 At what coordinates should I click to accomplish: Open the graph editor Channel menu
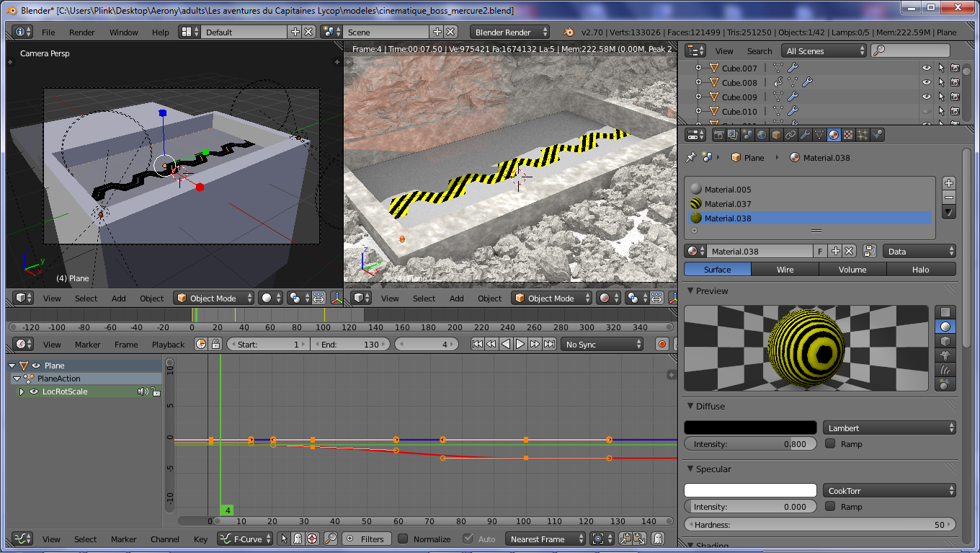click(x=165, y=539)
